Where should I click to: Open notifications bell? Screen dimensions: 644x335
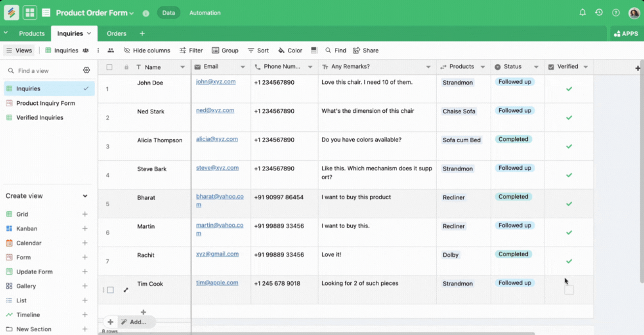coord(582,13)
